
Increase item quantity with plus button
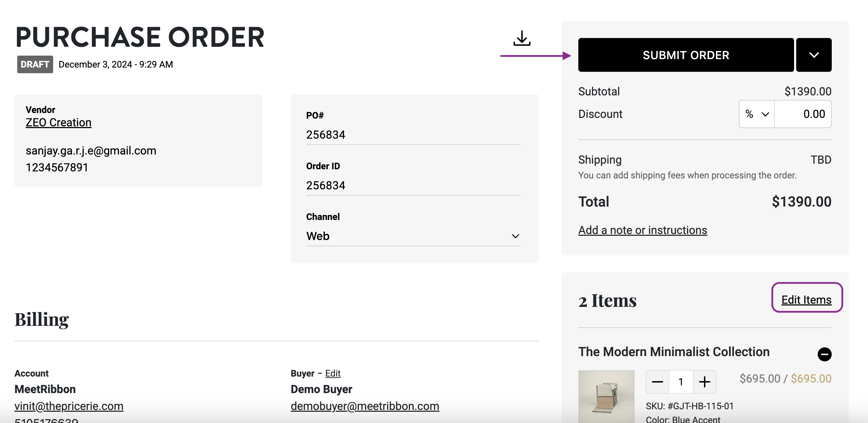click(x=704, y=382)
